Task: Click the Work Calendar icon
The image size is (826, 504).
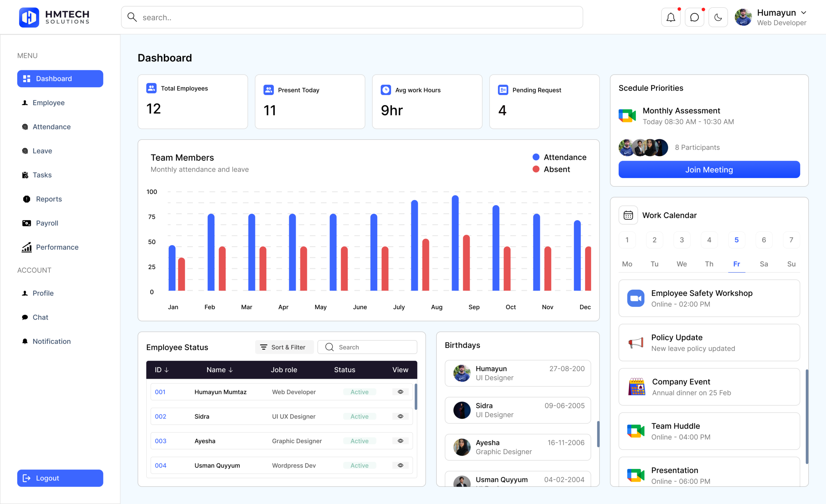Action: [628, 215]
